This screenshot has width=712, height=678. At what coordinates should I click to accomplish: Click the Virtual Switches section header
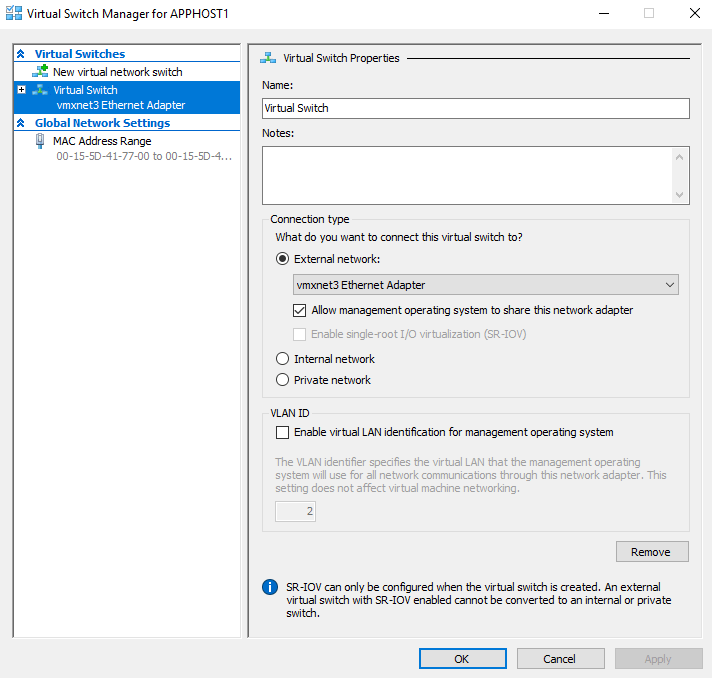[x=79, y=54]
